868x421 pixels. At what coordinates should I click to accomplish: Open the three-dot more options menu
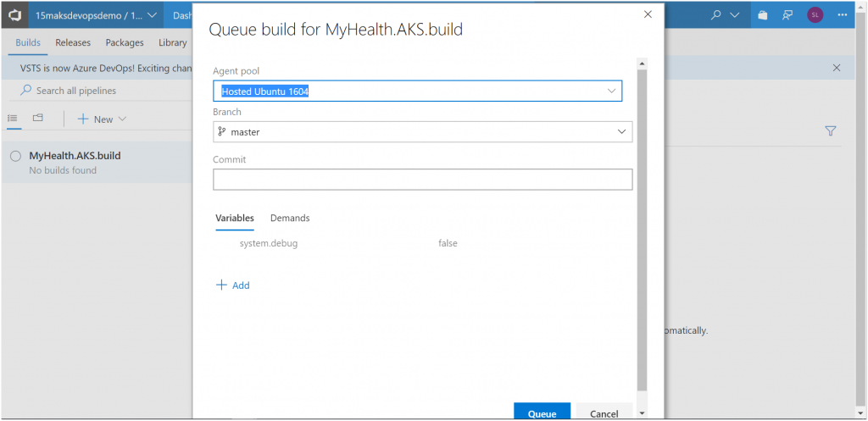coord(843,15)
